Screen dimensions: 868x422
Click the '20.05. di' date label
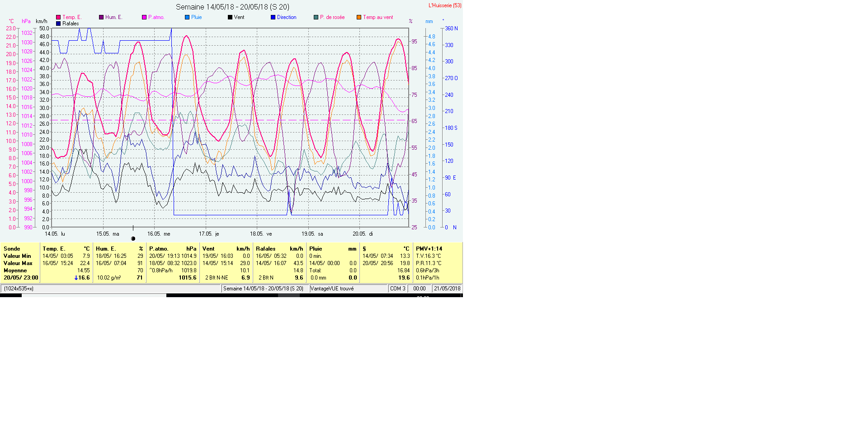pyautogui.click(x=363, y=234)
